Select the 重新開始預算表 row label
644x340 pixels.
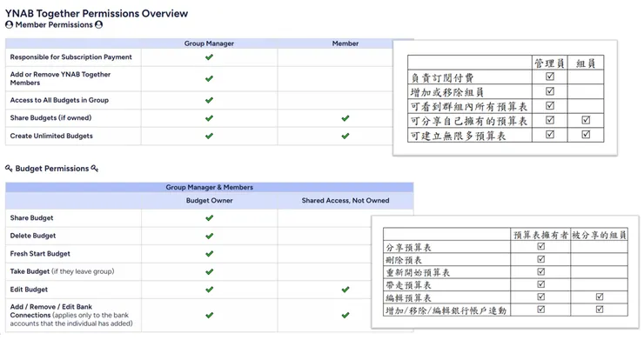tap(418, 273)
